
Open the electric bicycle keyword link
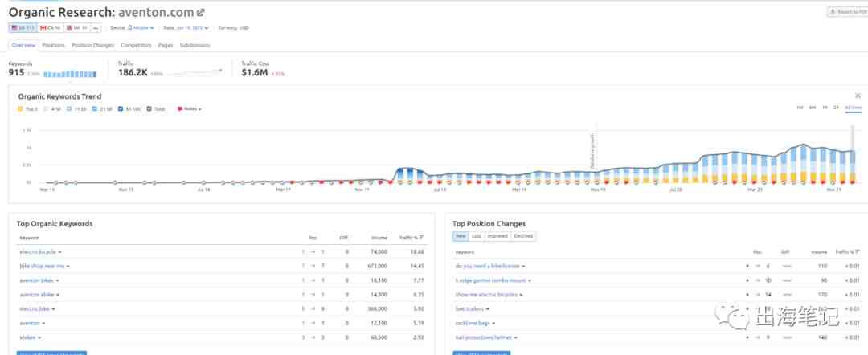click(38, 251)
